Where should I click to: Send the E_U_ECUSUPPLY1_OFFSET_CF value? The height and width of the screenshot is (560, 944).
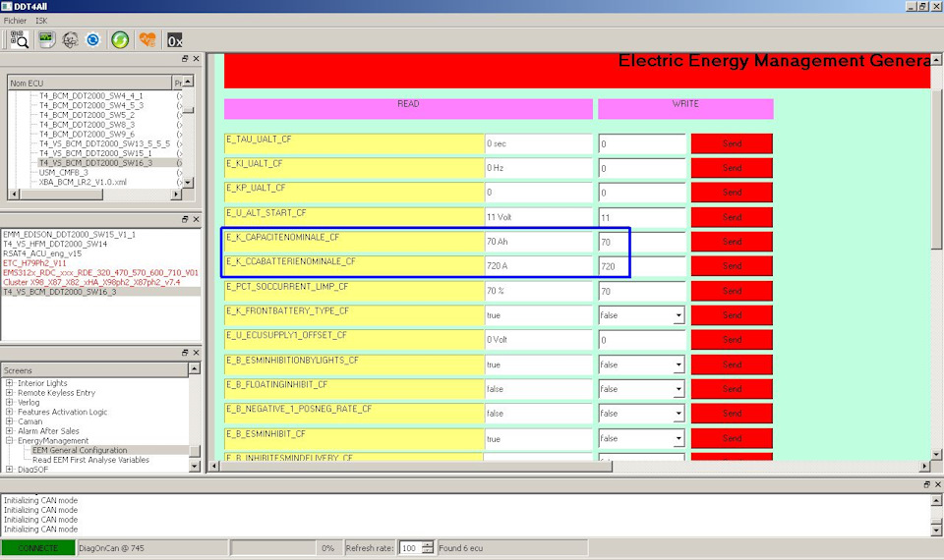(732, 340)
